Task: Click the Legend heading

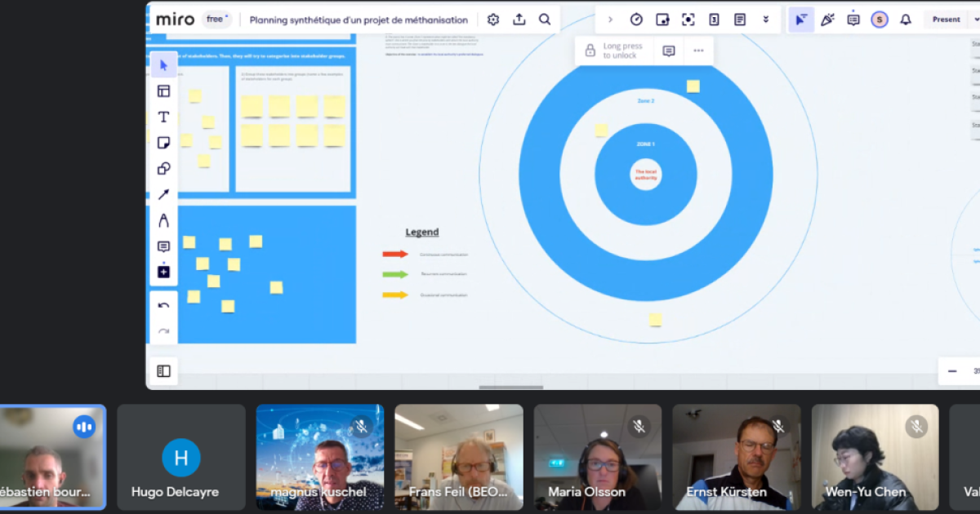Action: click(422, 232)
